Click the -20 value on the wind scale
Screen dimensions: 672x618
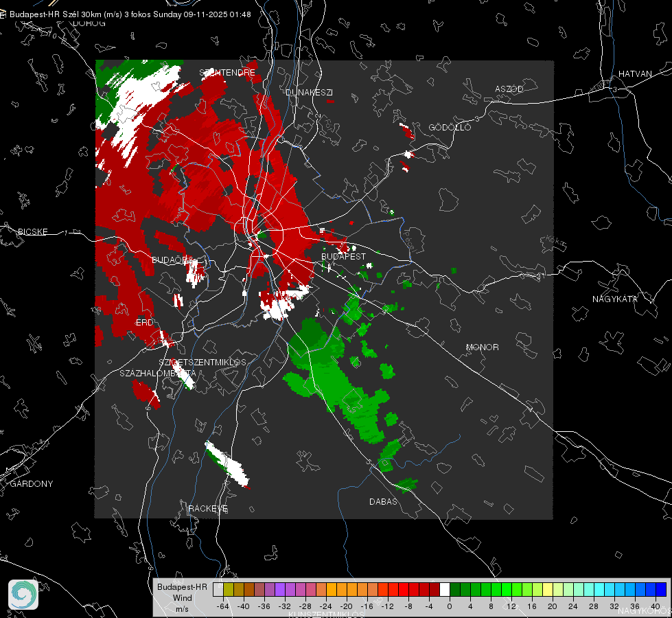[x=346, y=606]
